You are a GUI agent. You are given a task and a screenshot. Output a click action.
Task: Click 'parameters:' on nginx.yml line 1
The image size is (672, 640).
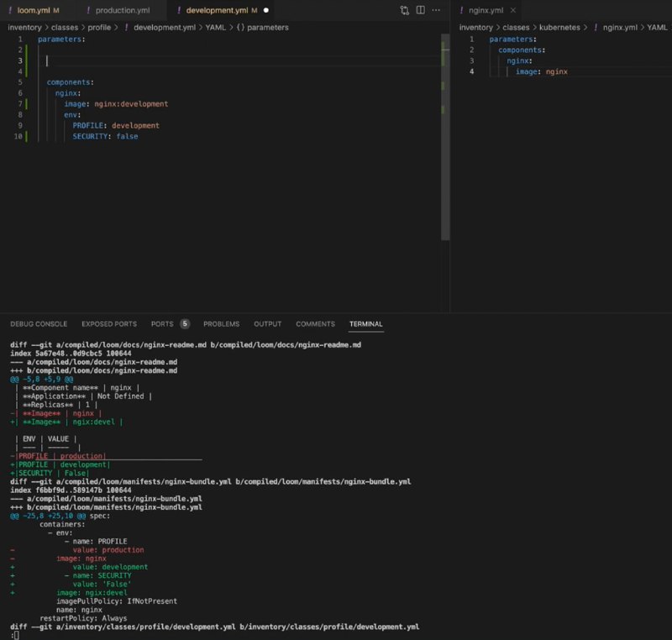[513, 39]
